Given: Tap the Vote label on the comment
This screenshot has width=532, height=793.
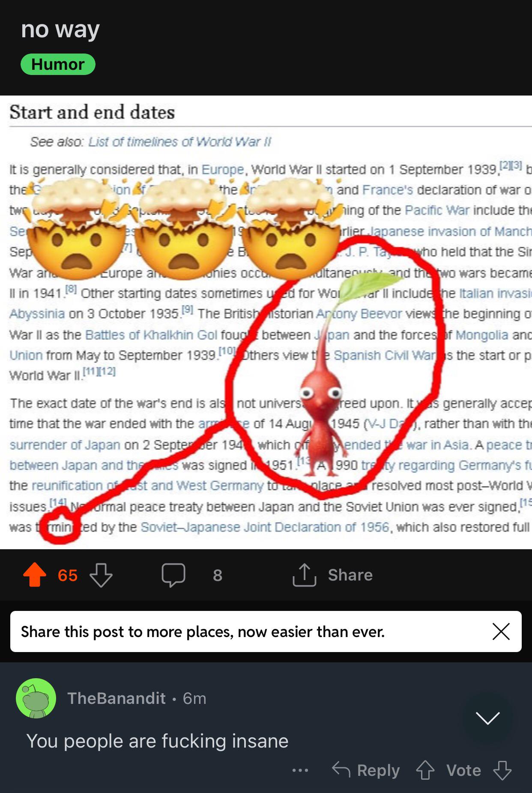Looking at the screenshot, I should 463,770.
